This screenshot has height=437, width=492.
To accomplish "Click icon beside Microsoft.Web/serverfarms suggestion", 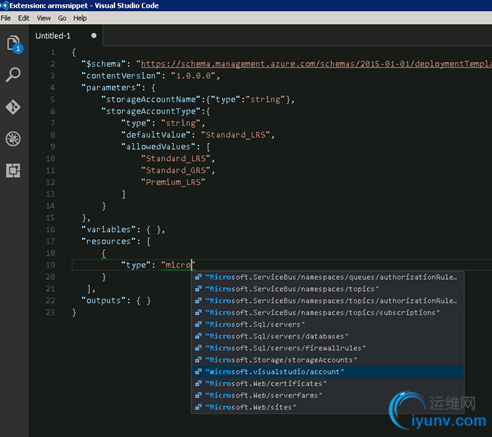I will 198,395.
